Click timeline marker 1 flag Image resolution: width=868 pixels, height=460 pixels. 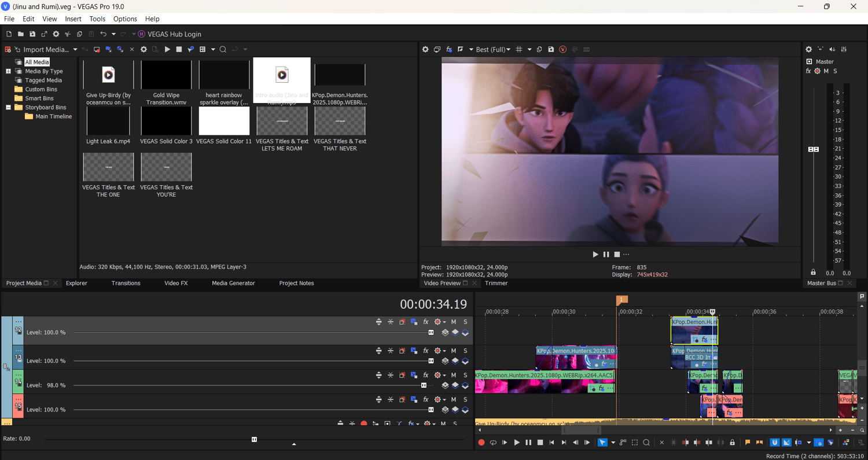(x=622, y=300)
